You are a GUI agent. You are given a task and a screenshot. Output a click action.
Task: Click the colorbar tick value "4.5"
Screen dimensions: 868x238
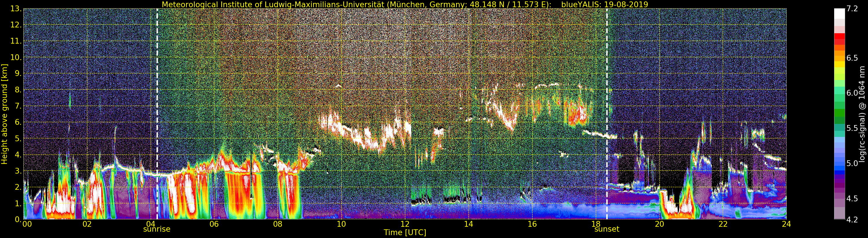tap(852, 199)
